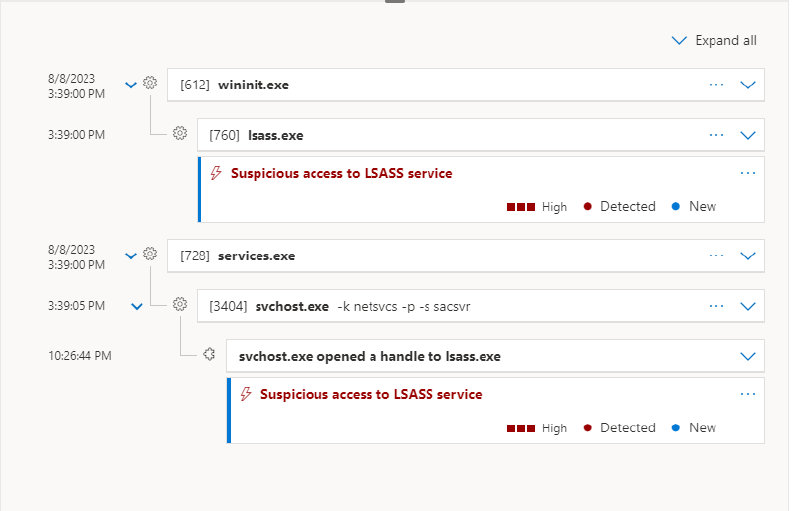
Task: Open more options for lsass.exe row
Action: point(716,135)
